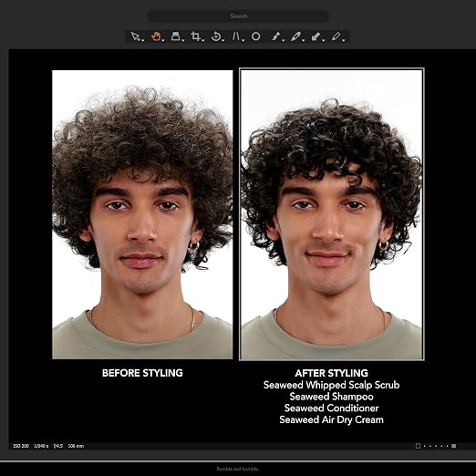Choose the circle Spot Removal tool
This screenshot has height=476, width=476.
256,36
